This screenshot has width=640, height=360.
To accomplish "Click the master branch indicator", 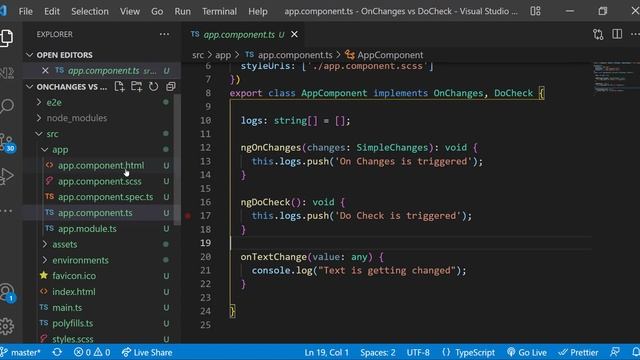I will (20, 352).
